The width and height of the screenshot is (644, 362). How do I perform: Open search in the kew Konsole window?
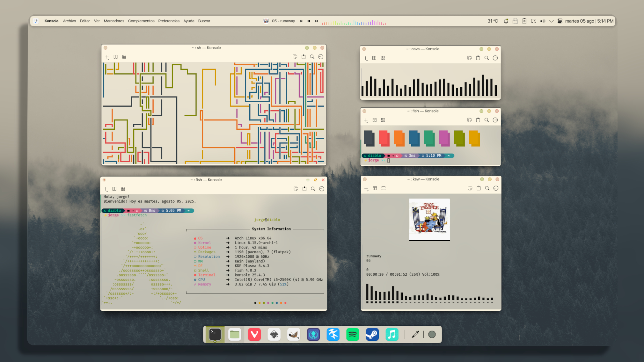click(487, 188)
